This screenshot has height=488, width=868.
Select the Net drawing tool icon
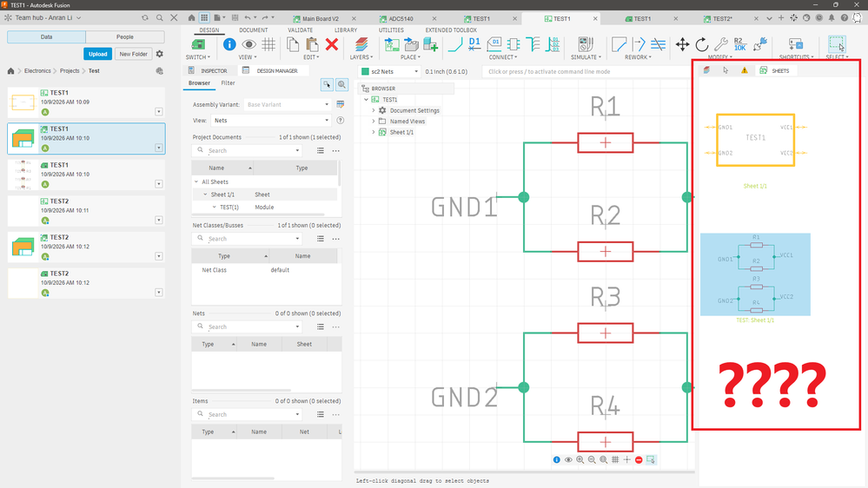point(455,44)
